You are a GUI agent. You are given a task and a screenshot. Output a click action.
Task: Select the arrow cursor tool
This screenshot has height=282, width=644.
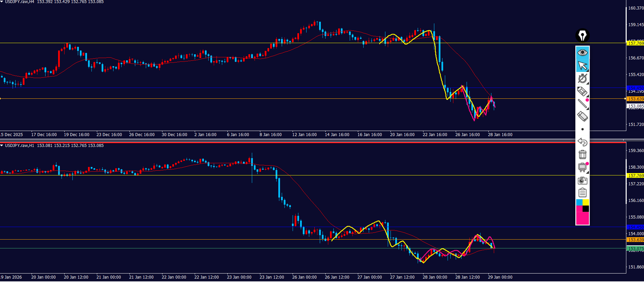pyautogui.click(x=582, y=65)
